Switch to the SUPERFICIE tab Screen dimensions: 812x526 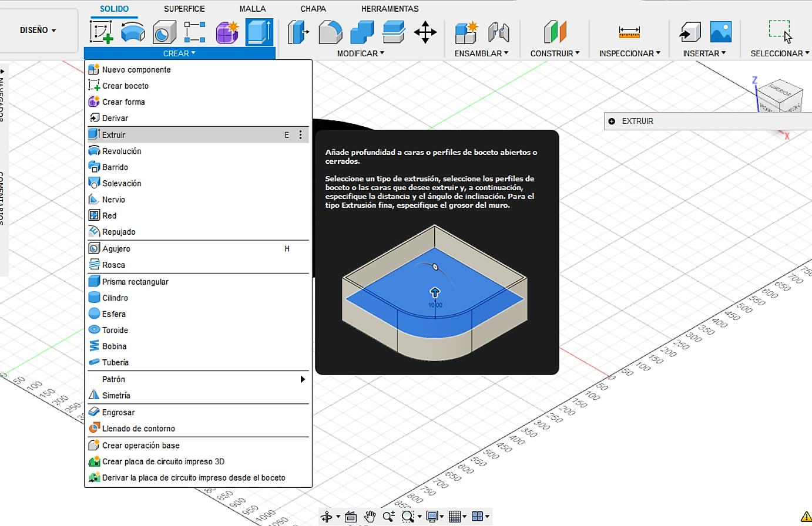click(184, 9)
